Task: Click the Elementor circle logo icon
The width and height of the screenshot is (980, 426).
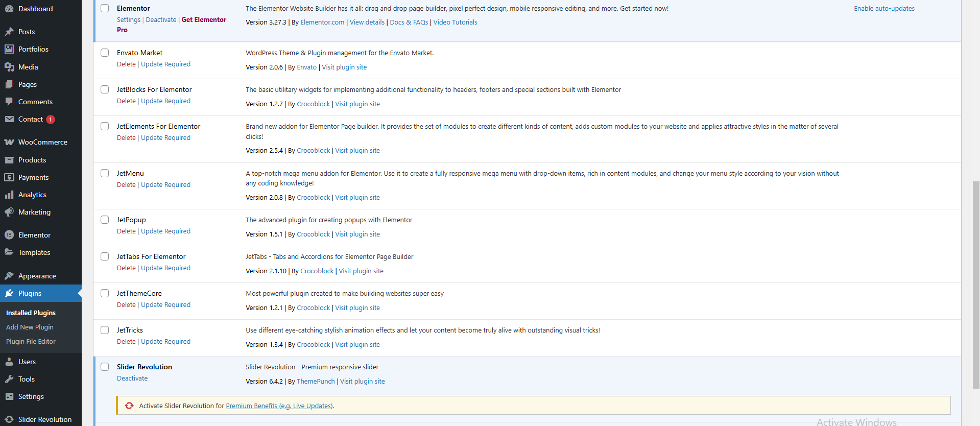Action: click(x=9, y=235)
